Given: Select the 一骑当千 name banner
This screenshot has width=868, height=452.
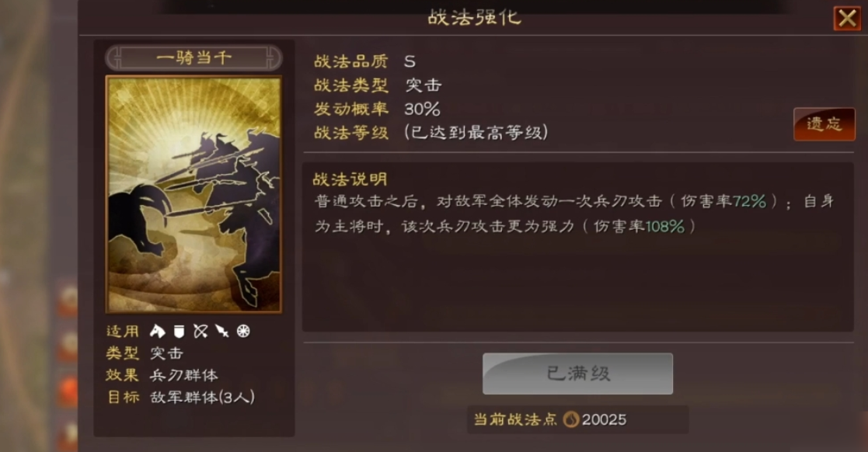Looking at the screenshot, I should click(x=193, y=57).
